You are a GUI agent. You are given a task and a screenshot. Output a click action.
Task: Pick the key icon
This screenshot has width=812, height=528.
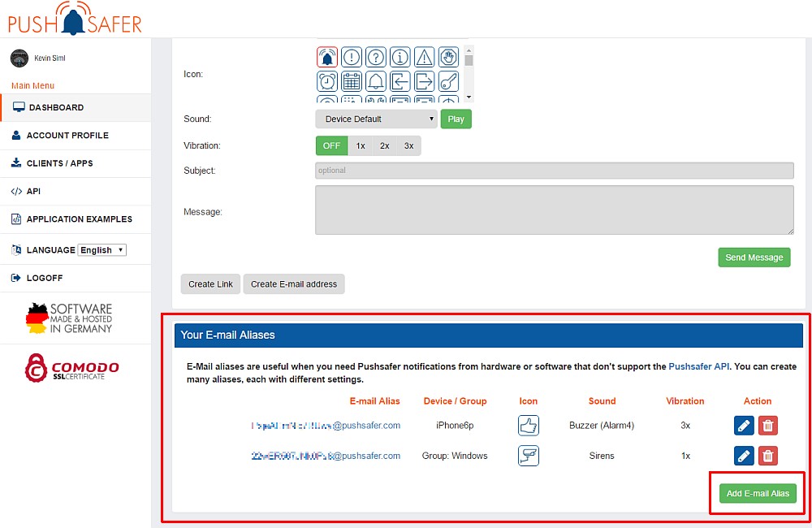[448, 81]
